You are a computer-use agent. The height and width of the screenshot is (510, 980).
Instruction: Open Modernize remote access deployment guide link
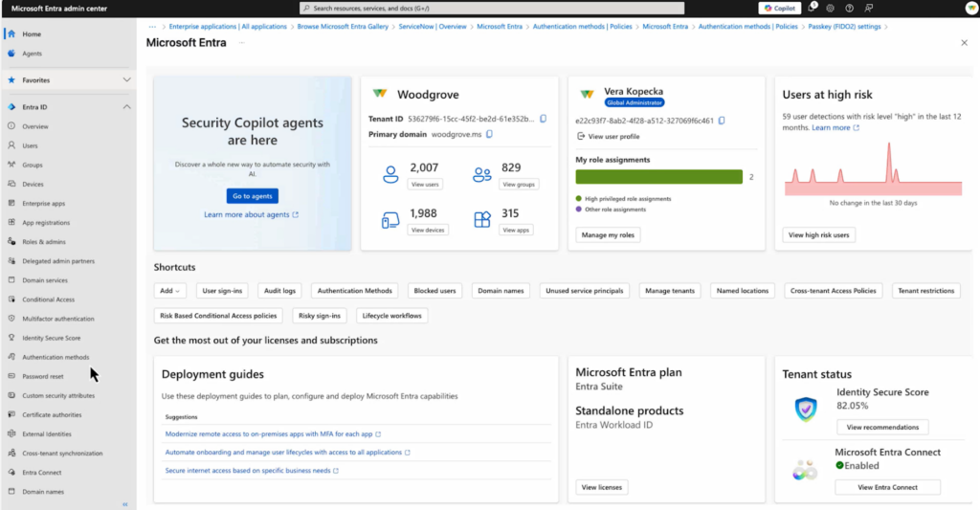pos(273,433)
